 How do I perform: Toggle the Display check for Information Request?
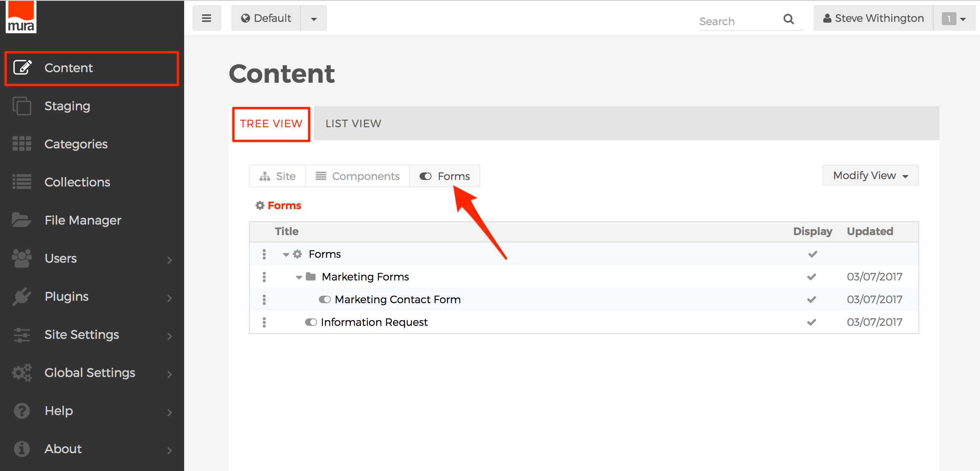point(812,322)
